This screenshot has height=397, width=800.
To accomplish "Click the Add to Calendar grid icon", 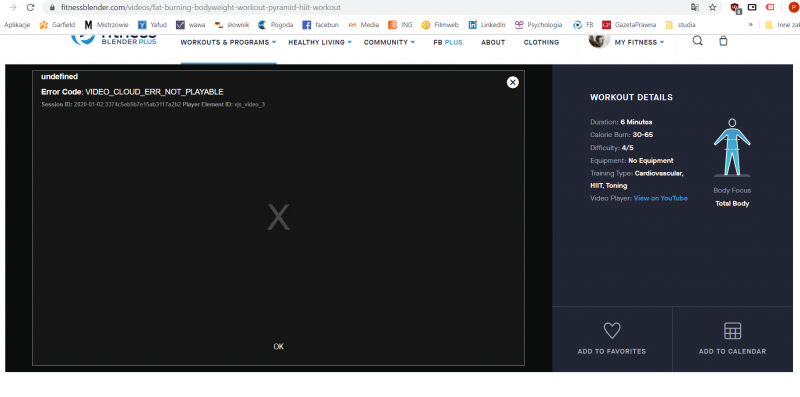I will [732, 331].
